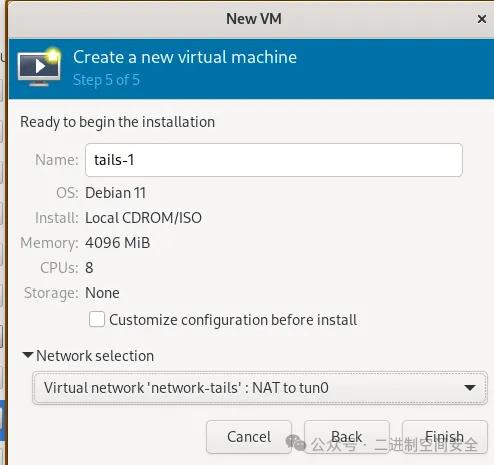The image size is (494, 465).
Task: Click the Cancel button
Action: click(x=249, y=437)
